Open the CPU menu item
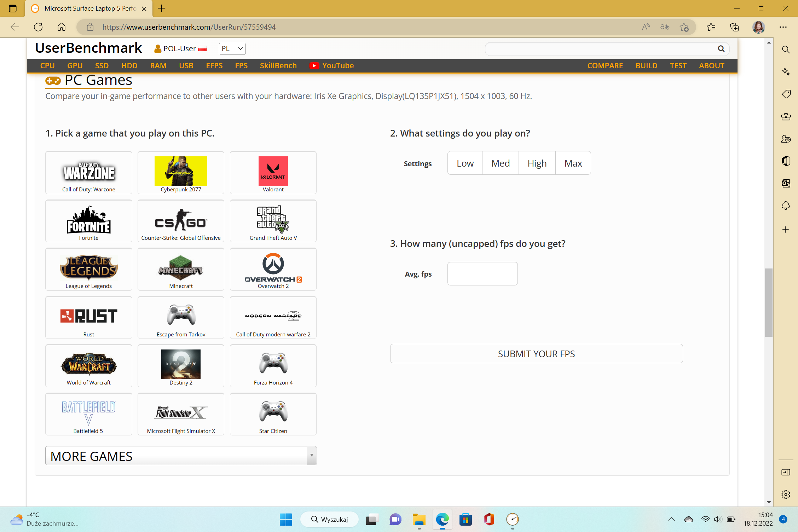This screenshot has height=532, width=798. coord(47,66)
